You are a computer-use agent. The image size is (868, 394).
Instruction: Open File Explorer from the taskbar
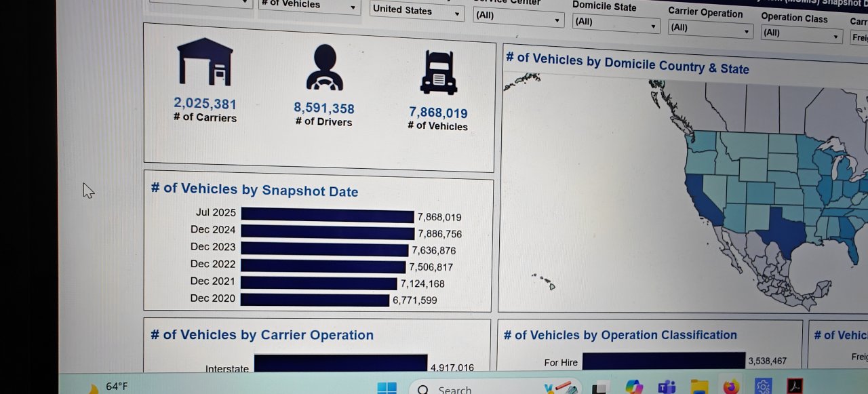[x=698, y=387]
